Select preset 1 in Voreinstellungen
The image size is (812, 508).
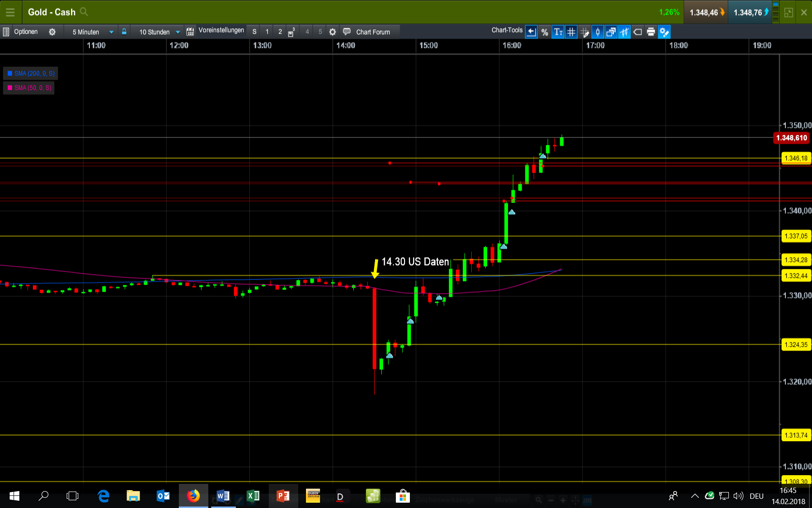coord(267,32)
